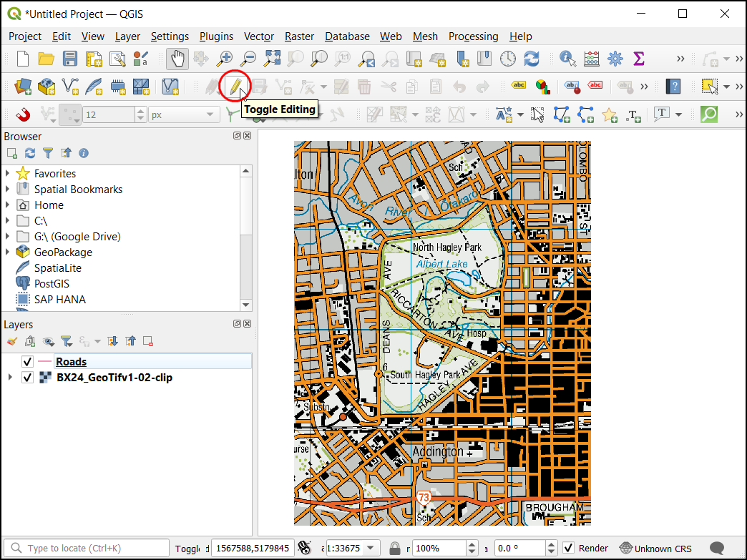Expand the Favorites item in Browser

(x=8, y=174)
